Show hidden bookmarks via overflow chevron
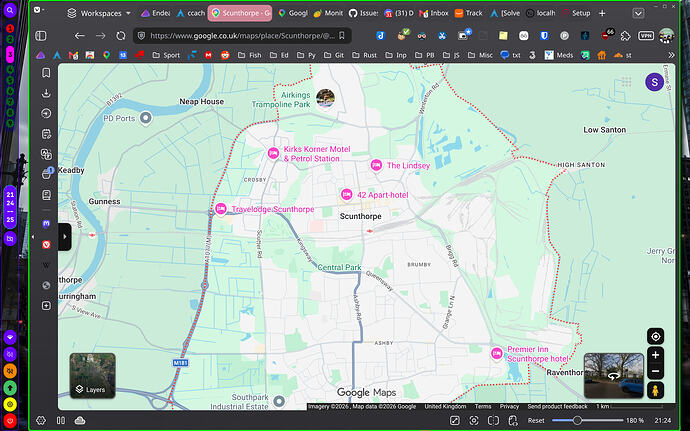The height and width of the screenshot is (431, 690). click(671, 55)
